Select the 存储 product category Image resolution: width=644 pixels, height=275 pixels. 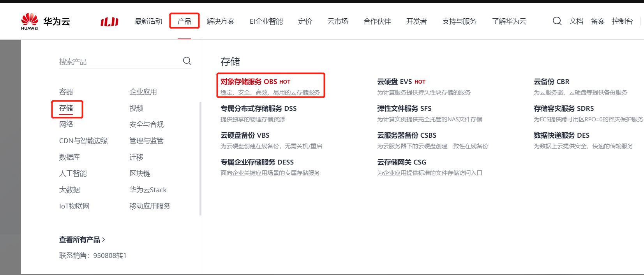point(66,108)
